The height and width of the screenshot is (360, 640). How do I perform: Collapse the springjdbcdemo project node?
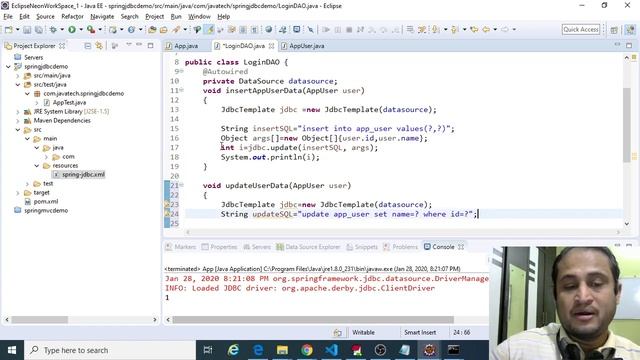(x=8, y=67)
